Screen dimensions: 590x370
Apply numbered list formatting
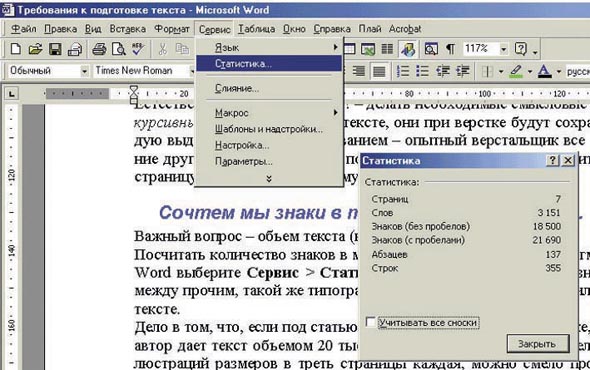[x=403, y=71]
